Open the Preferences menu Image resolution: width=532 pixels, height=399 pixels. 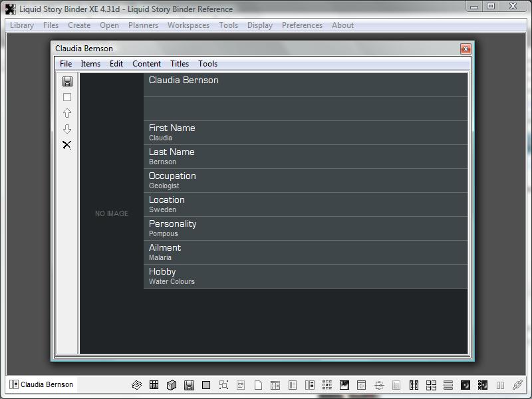point(302,25)
